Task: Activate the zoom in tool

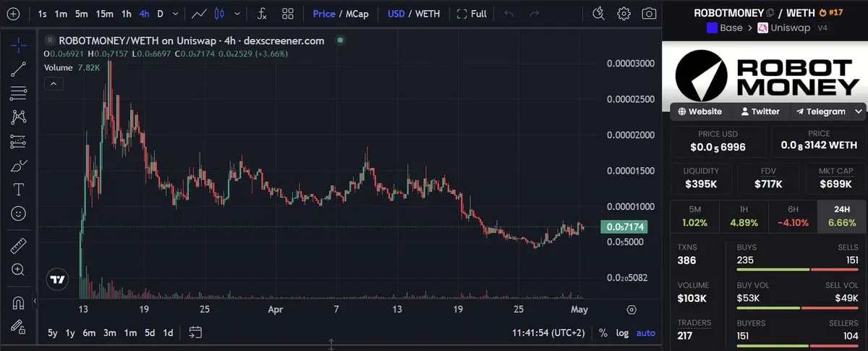Action: pos(19,270)
